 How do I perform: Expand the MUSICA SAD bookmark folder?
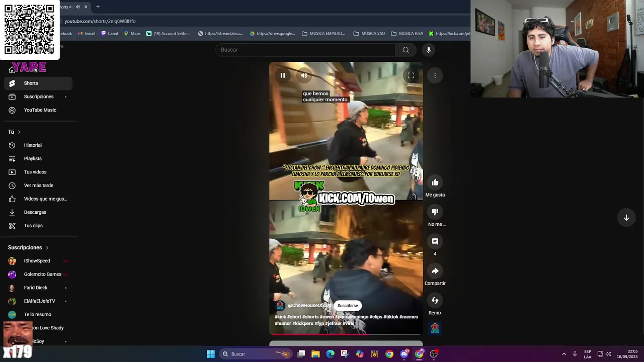pos(369,34)
